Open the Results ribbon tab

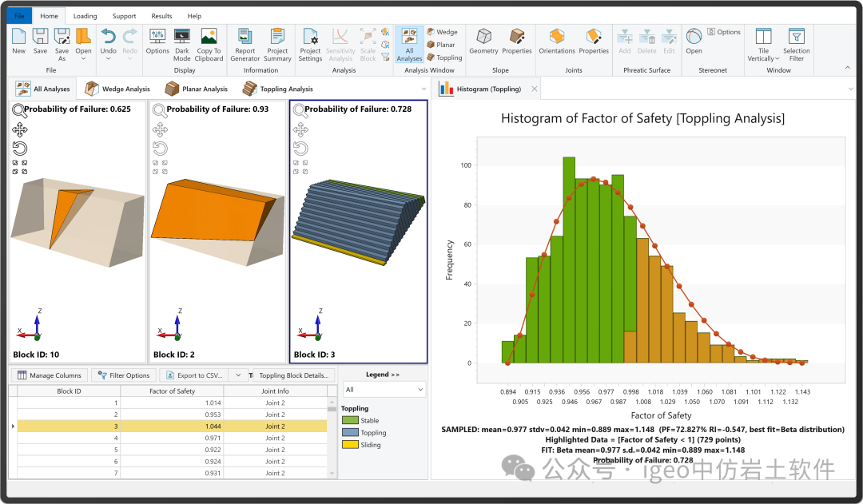point(161,16)
